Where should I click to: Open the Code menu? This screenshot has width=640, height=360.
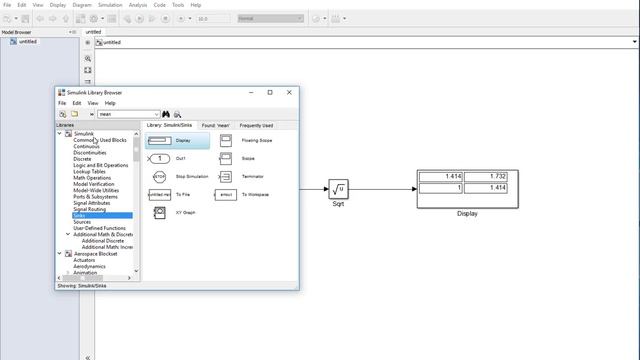tap(159, 5)
